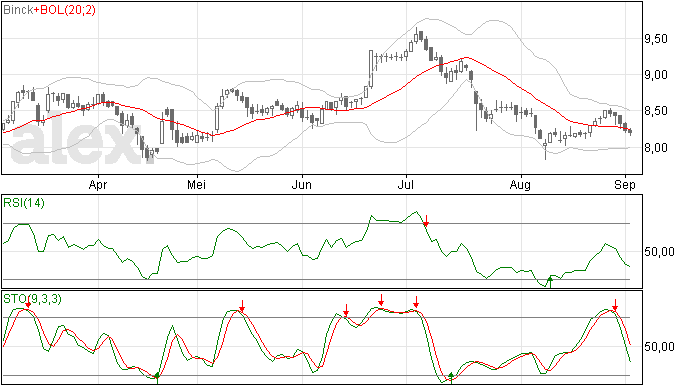Click the RSI 50,00 axis value

[x=659, y=252]
